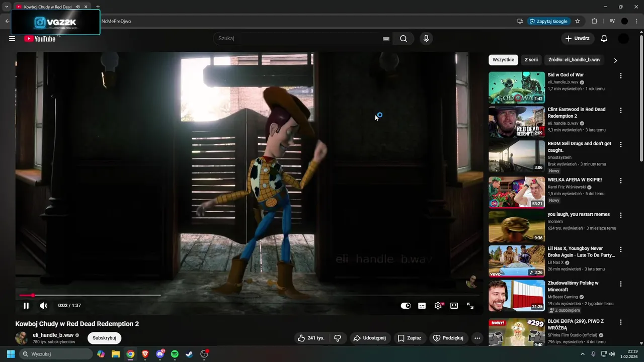Bookmark page with the star icon
644x362 pixels.
[578, 21]
